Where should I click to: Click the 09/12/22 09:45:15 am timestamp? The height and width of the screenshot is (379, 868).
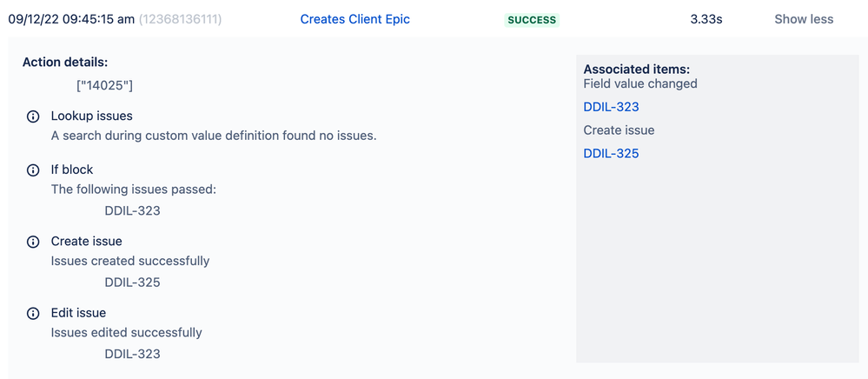coord(71,19)
